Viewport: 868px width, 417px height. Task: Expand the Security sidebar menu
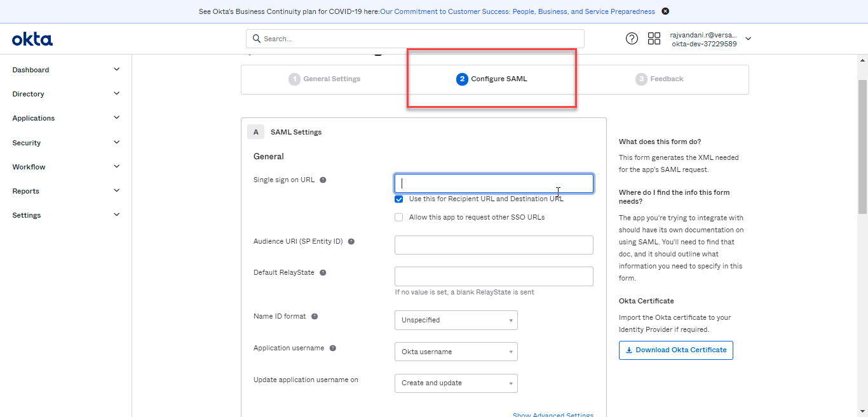point(66,143)
